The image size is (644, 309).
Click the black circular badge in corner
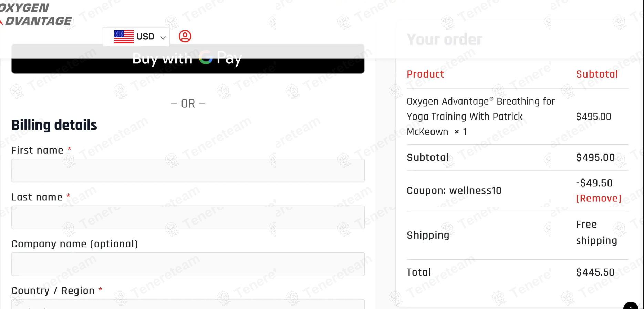[631, 306]
